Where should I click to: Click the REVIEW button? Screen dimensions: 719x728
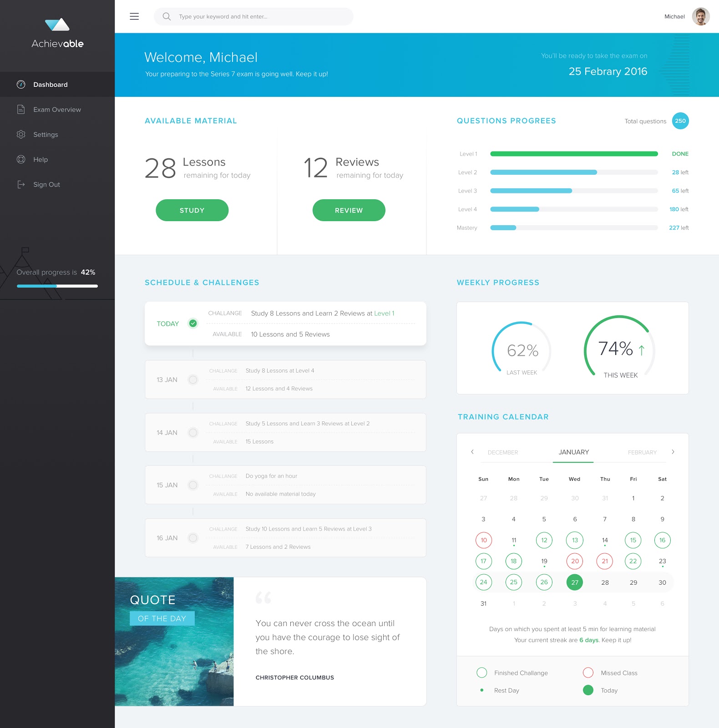click(x=349, y=210)
